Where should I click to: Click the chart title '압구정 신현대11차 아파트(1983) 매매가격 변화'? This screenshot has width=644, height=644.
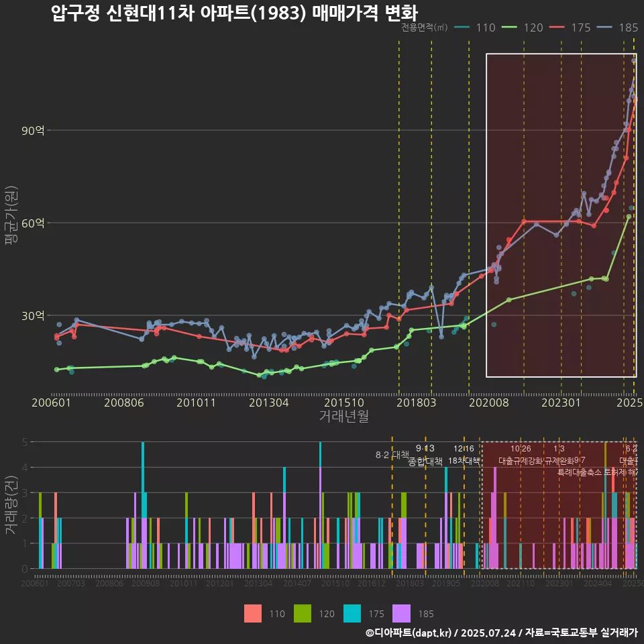point(235,13)
